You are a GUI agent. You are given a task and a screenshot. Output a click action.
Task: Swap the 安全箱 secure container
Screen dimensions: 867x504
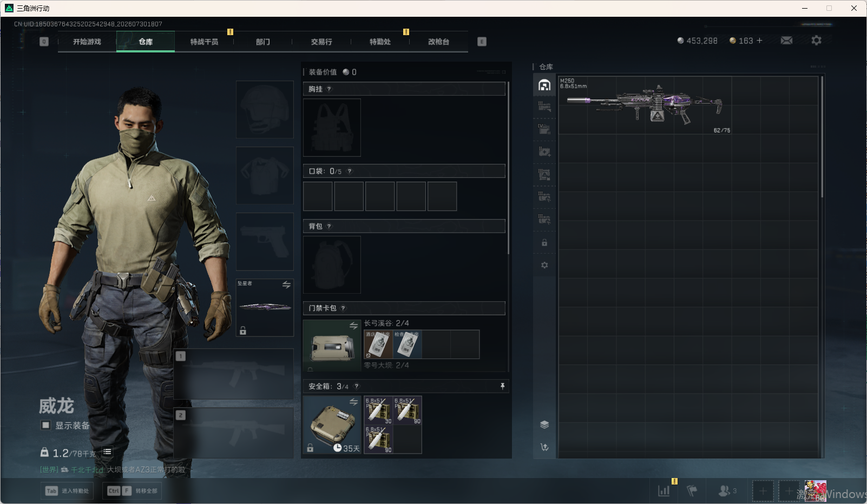pos(353,402)
